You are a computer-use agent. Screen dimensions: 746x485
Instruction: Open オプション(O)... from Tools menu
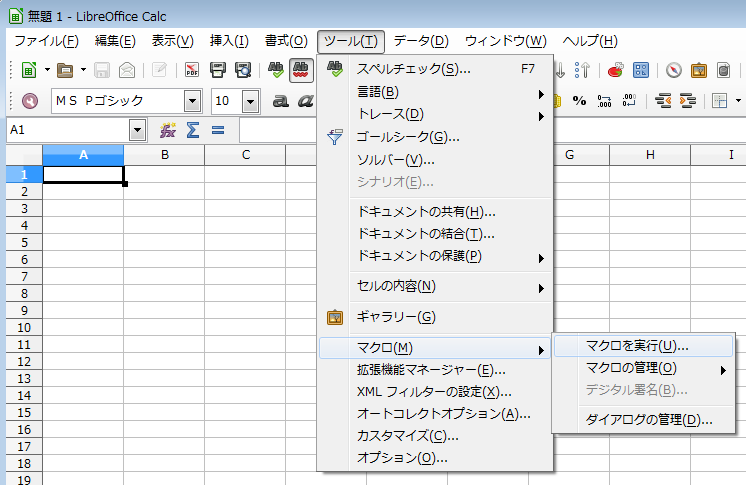pos(435,457)
